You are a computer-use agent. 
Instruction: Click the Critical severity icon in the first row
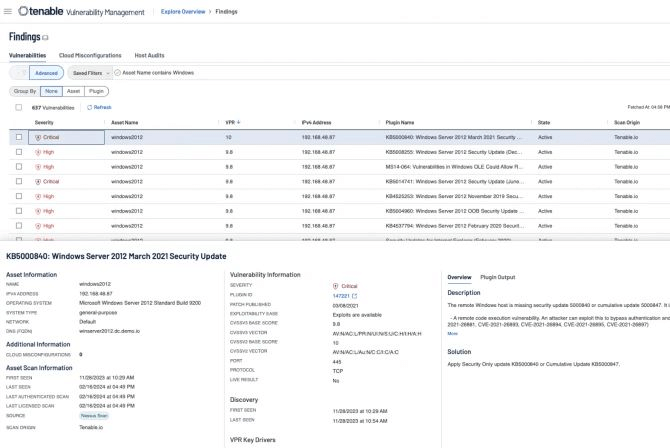[x=38, y=137]
